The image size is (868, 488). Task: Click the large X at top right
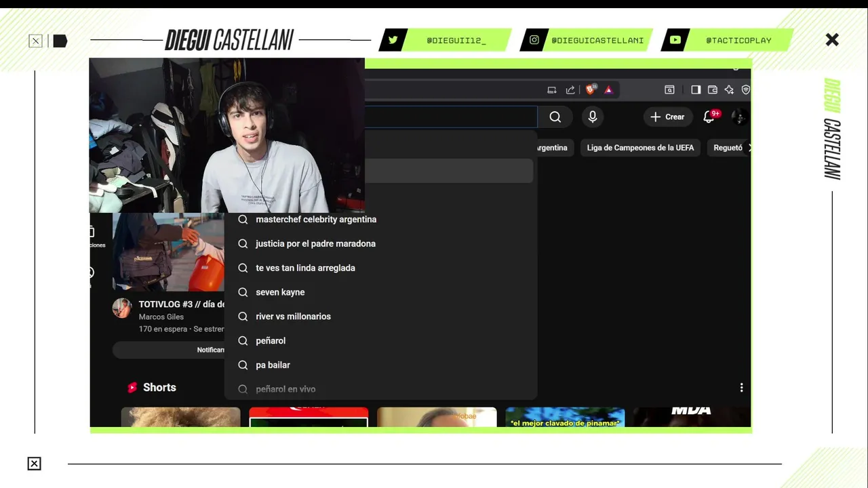click(x=832, y=40)
